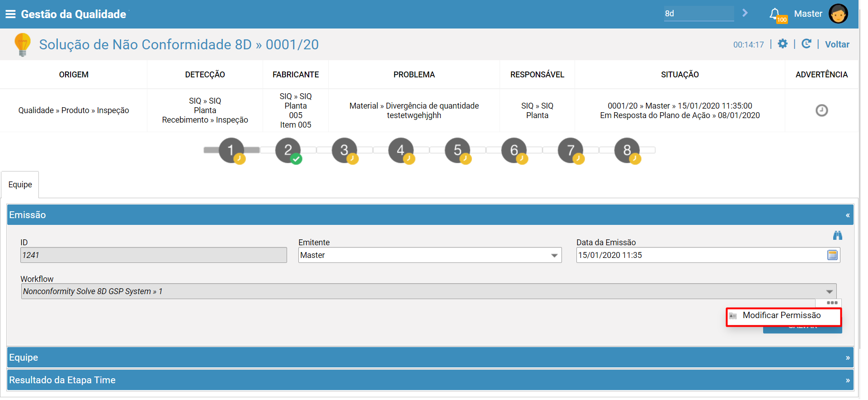Go to completed step 2 of the workflow

[288, 150]
